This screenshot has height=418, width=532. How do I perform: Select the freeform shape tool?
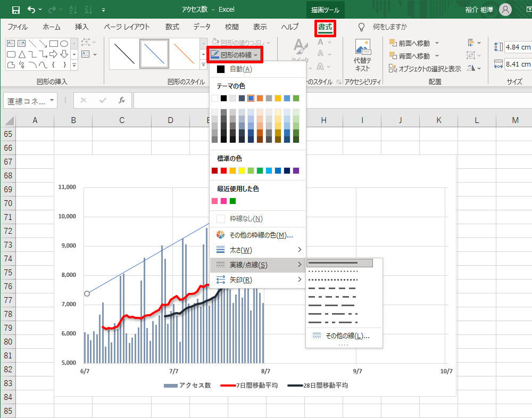pos(11,64)
